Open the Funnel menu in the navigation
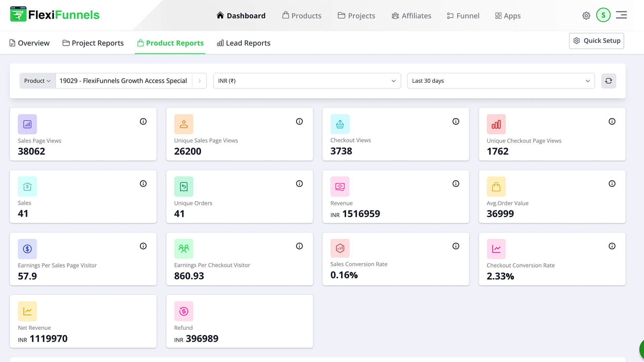The width and height of the screenshot is (644, 362). [463, 15]
